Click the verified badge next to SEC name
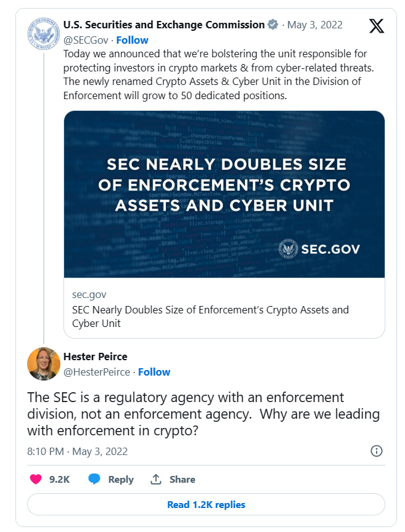Image resolution: width=405 pixels, height=532 pixels. click(273, 25)
